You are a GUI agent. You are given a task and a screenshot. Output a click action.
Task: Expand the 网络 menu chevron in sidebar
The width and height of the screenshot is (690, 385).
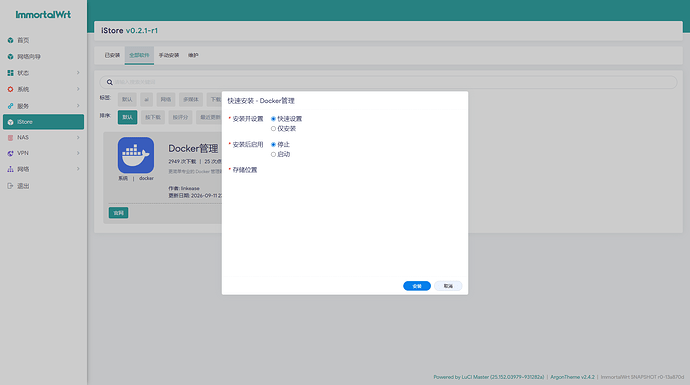(x=78, y=169)
